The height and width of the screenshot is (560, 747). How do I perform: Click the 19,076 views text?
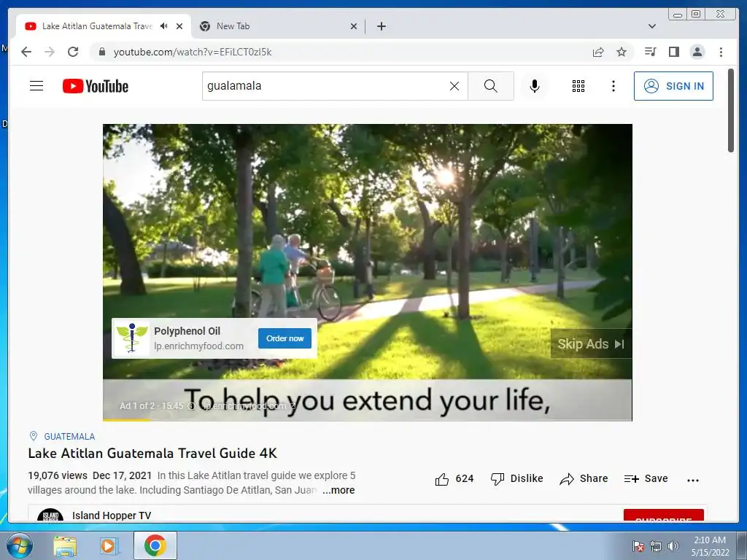click(58, 475)
